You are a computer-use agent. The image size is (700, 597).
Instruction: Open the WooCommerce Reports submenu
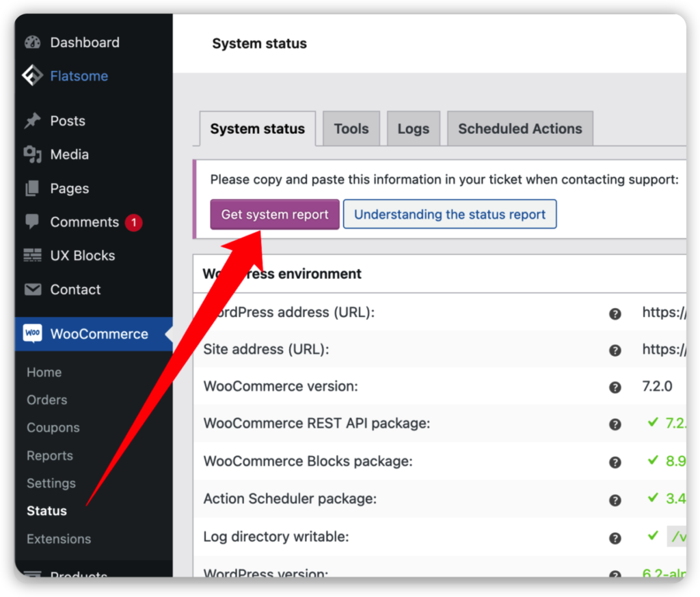49,456
